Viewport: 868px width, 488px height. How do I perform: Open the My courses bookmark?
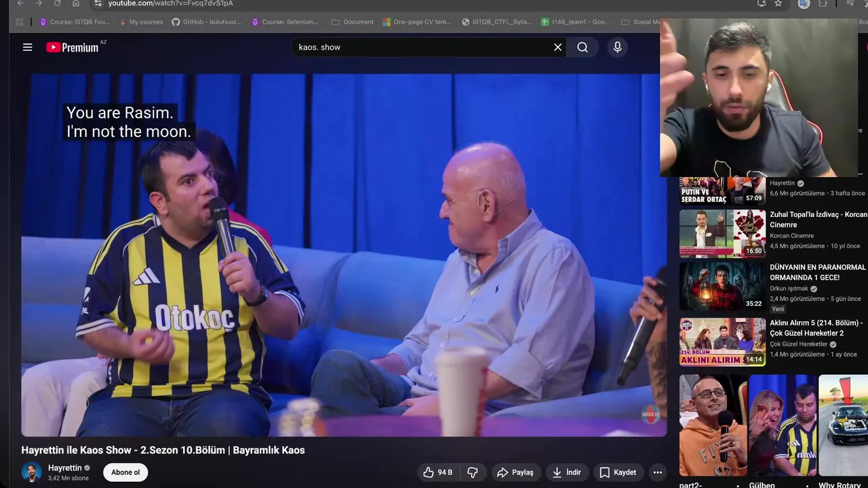[141, 22]
